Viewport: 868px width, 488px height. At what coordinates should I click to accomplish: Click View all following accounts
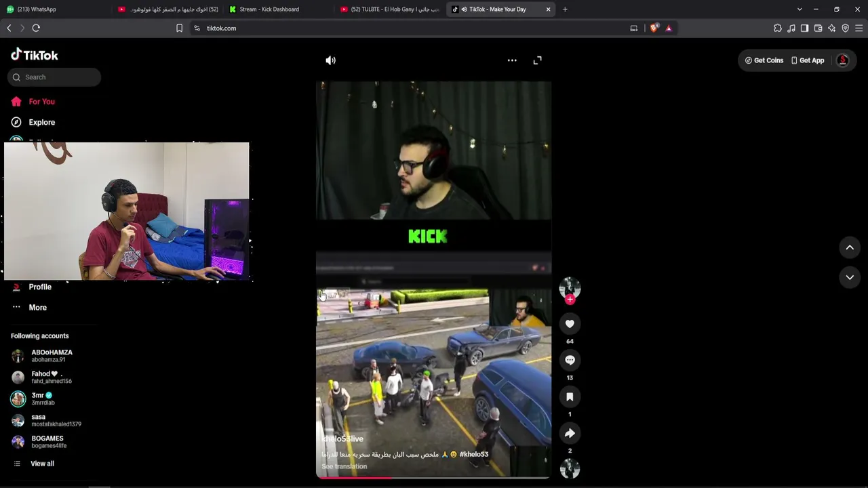coord(42,464)
